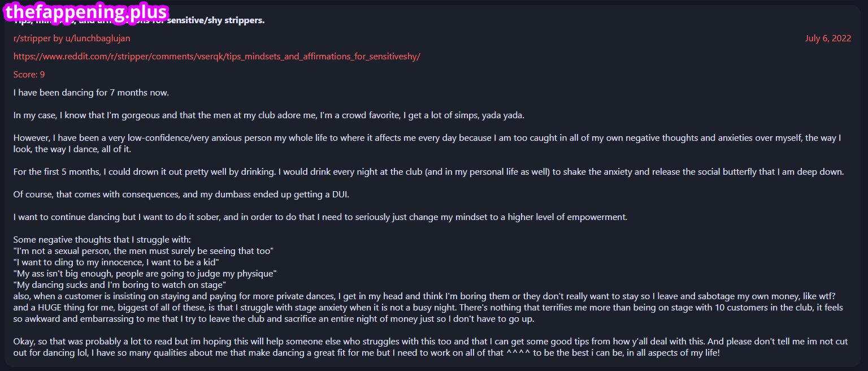Click the partially hidden post title
868x371 pixels.
(226, 21)
